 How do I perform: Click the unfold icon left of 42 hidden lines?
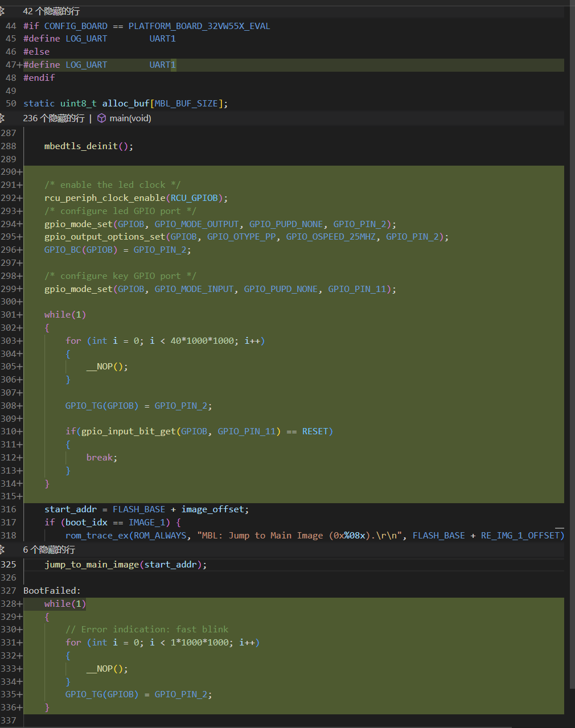pyautogui.click(x=2, y=11)
